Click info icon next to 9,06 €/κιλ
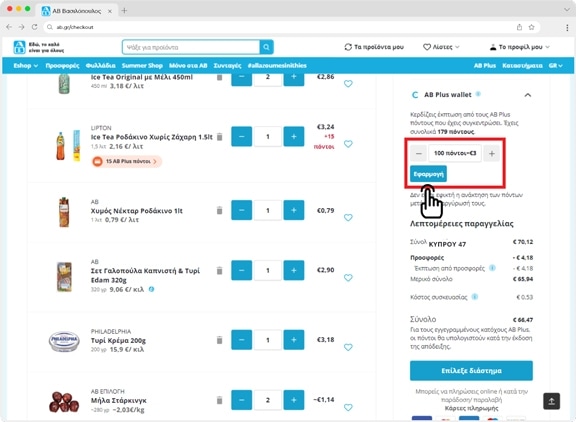576x422 pixels. pyautogui.click(x=151, y=289)
